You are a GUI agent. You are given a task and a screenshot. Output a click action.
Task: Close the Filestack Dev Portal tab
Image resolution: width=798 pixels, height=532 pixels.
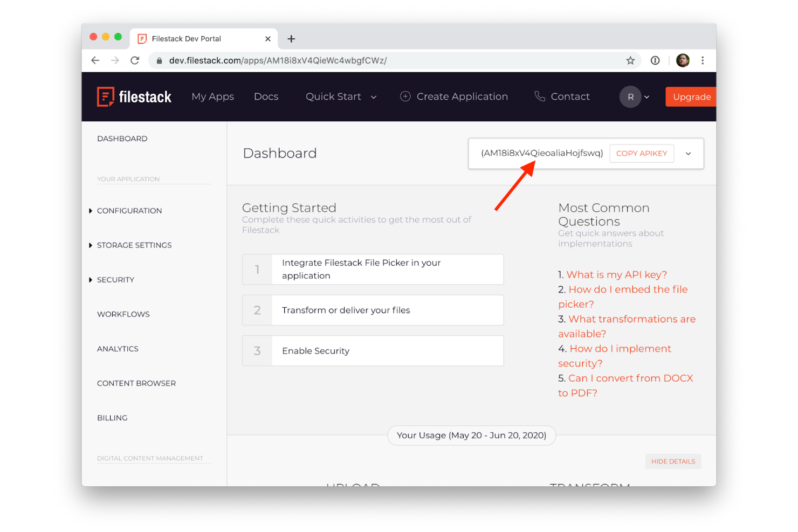(x=267, y=39)
